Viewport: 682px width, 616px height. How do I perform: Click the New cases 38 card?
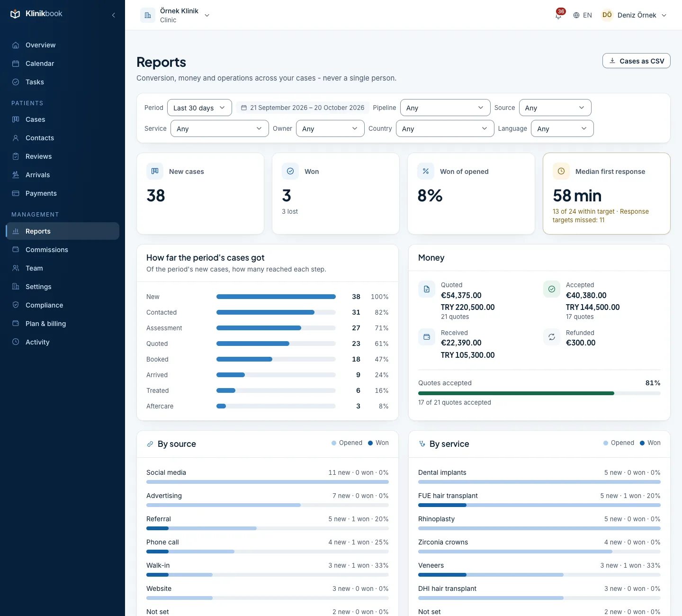point(200,193)
